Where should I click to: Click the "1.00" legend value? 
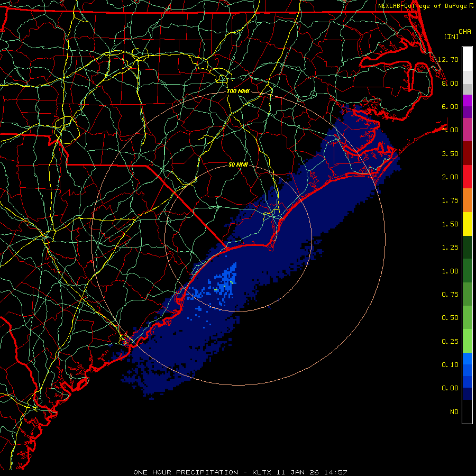click(x=450, y=271)
